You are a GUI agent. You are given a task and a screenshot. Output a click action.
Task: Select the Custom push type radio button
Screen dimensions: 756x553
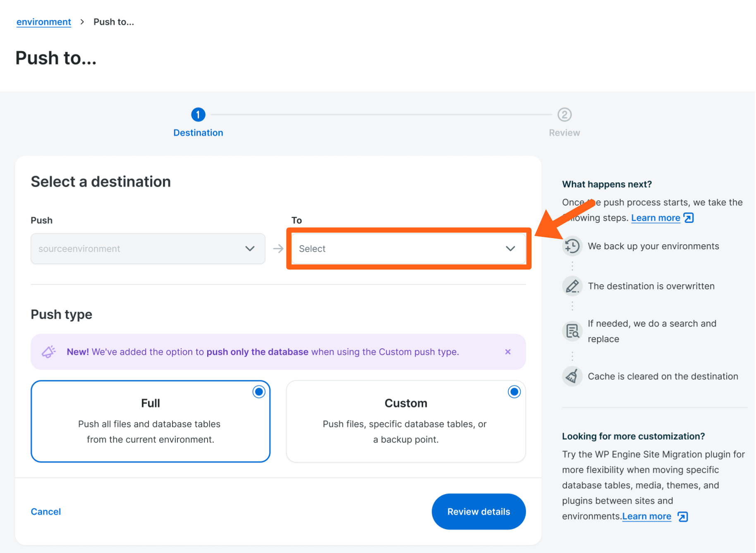click(x=514, y=392)
